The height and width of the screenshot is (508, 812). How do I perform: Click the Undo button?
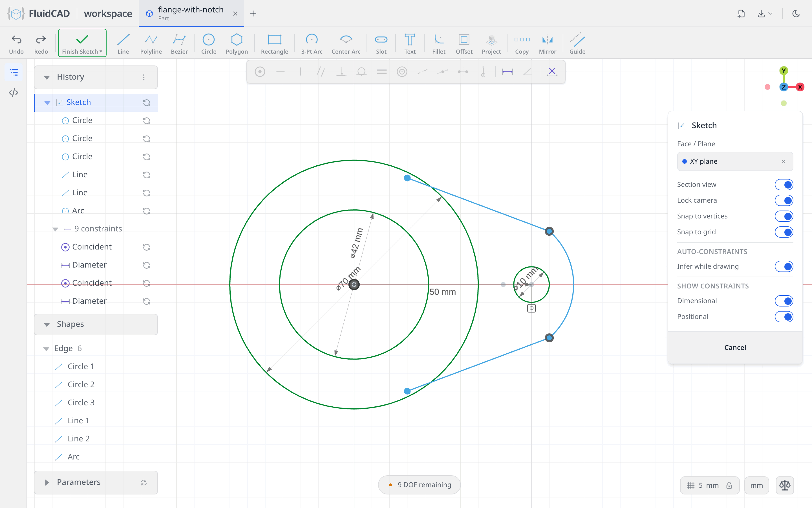point(16,44)
